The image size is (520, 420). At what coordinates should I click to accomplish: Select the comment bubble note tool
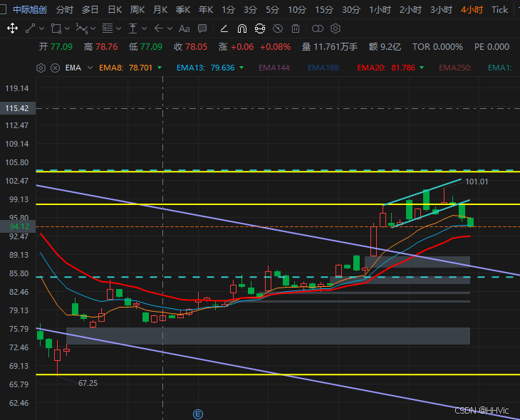202,28
